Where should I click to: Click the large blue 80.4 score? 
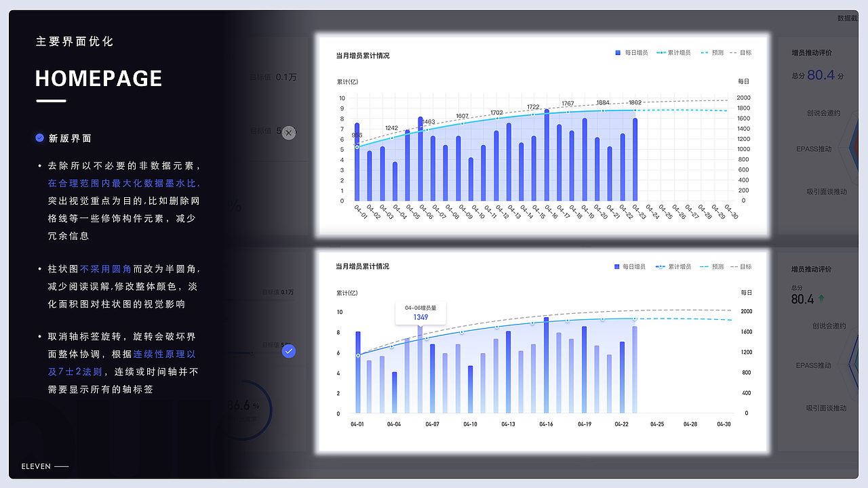[x=821, y=75]
